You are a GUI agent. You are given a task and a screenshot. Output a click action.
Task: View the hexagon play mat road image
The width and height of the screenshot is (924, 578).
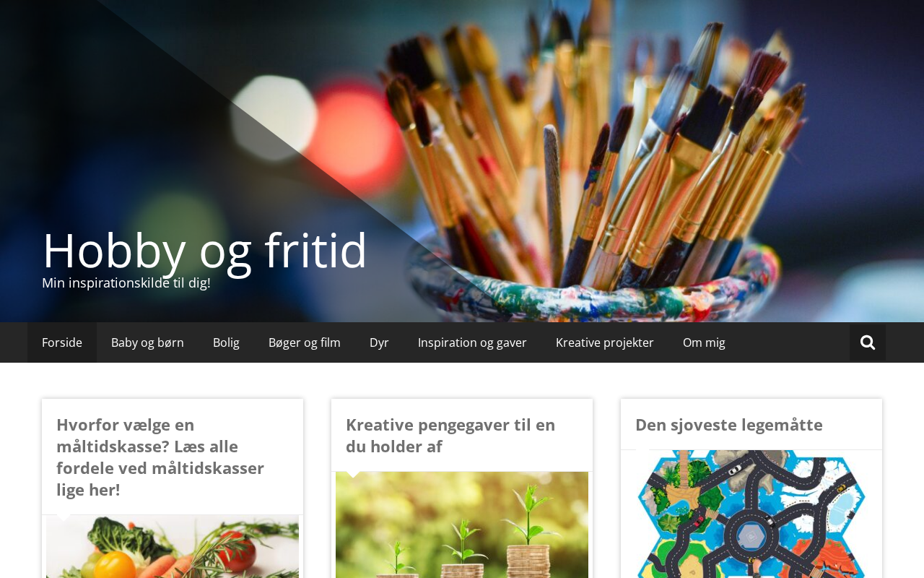[751, 514]
